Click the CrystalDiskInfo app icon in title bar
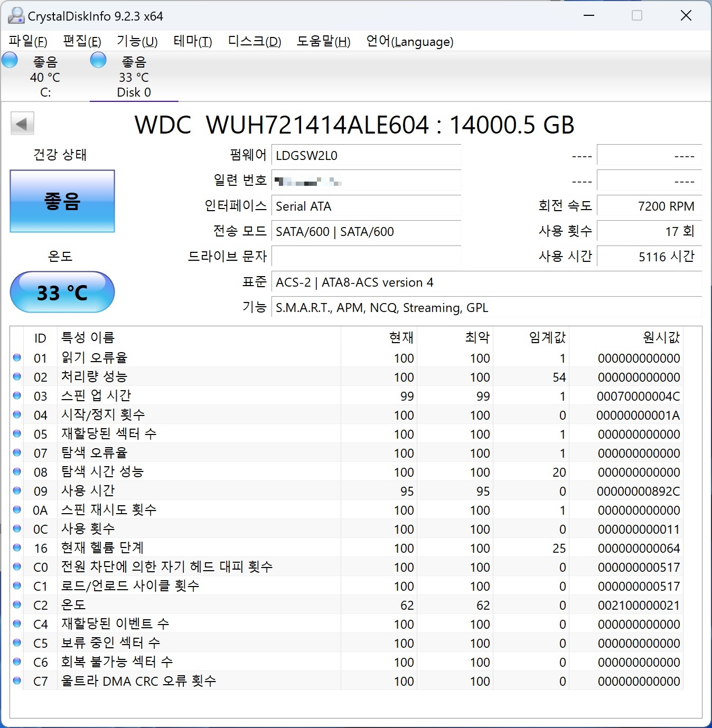This screenshot has width=712, height=728. [x=16, y=16]
